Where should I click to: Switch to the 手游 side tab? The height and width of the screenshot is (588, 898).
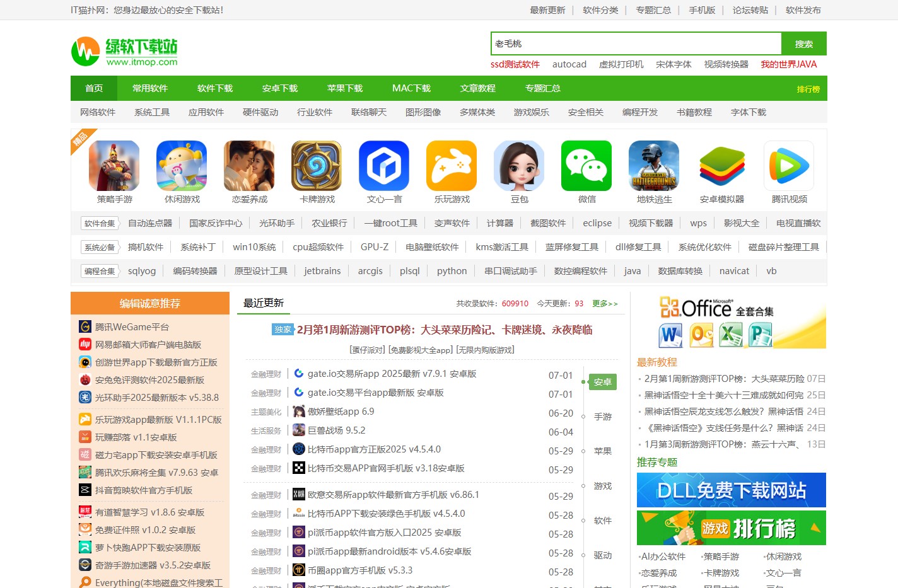coord(603,417)
